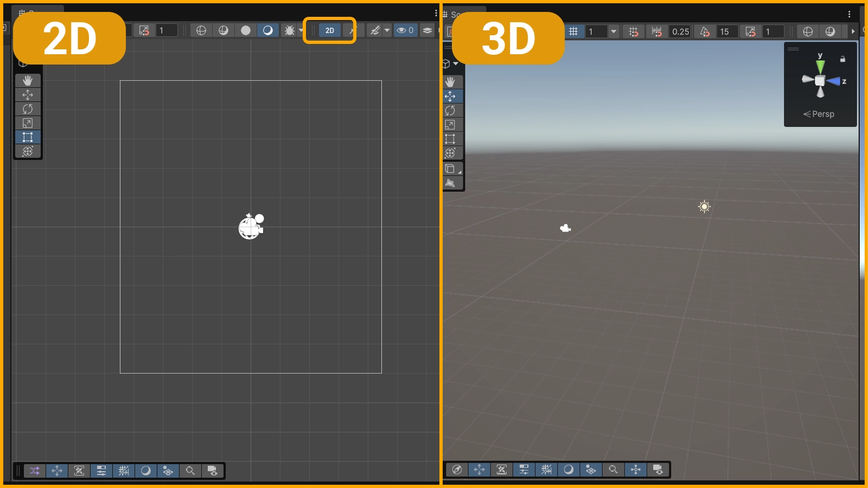Open the grid settings dropdown in 3D toolbar

614,31
